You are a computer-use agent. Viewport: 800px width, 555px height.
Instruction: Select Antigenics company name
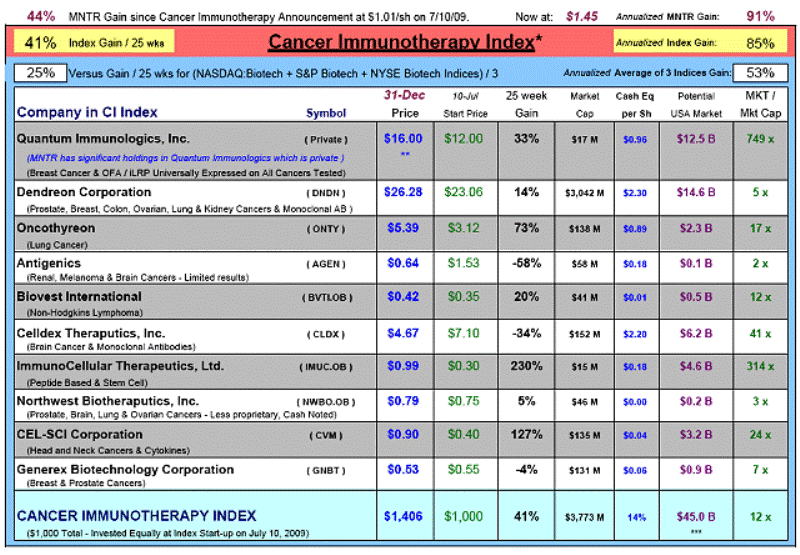pos(48,263)
